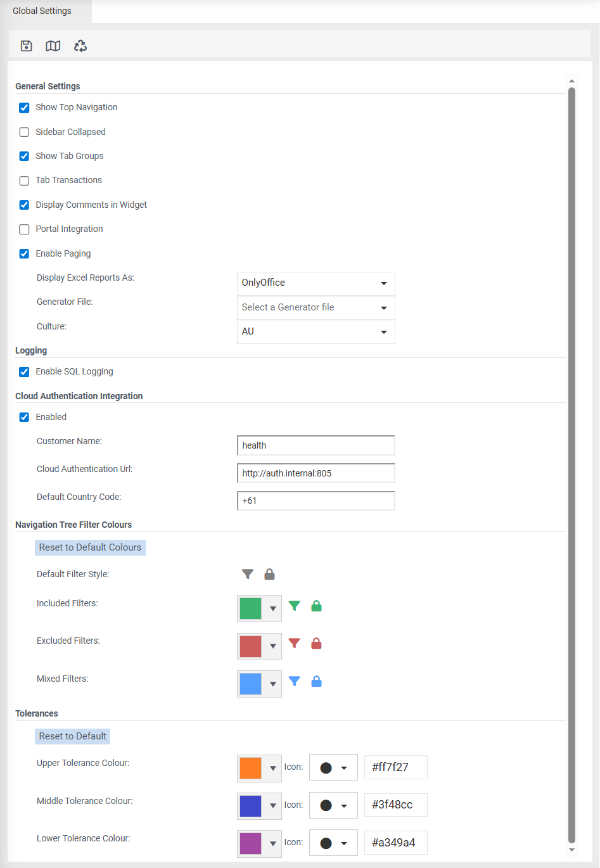Click the red lock icon for Excluded Filters
This screenshot has height=868, width=600.
coord(316,643)
